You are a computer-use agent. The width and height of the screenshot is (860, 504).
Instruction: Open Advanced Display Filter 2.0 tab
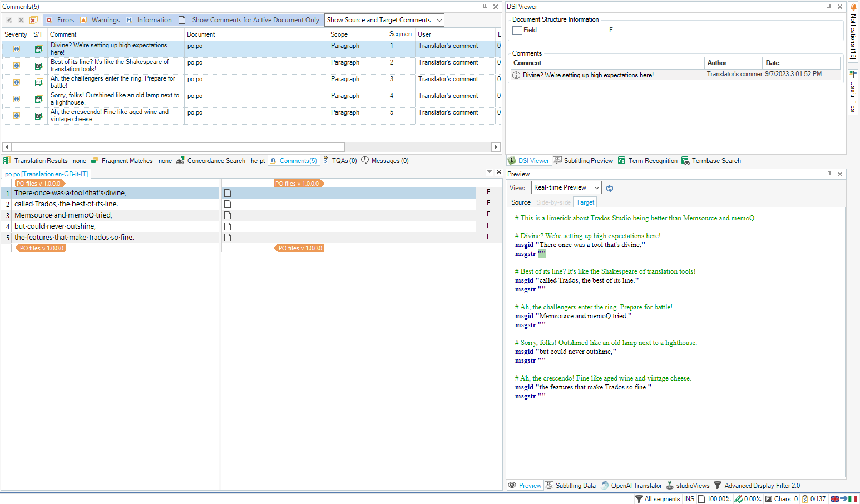point(757,486)
